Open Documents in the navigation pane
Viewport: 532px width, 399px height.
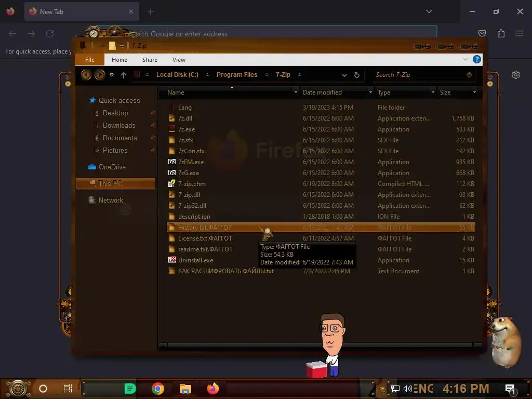pyautogui.click(x=120, y=138)
